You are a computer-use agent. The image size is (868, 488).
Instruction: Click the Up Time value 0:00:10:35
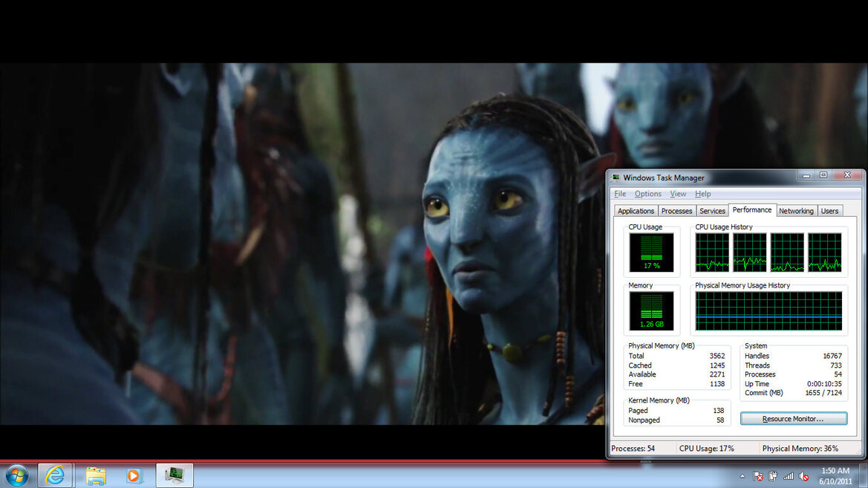tap(824, 384)
